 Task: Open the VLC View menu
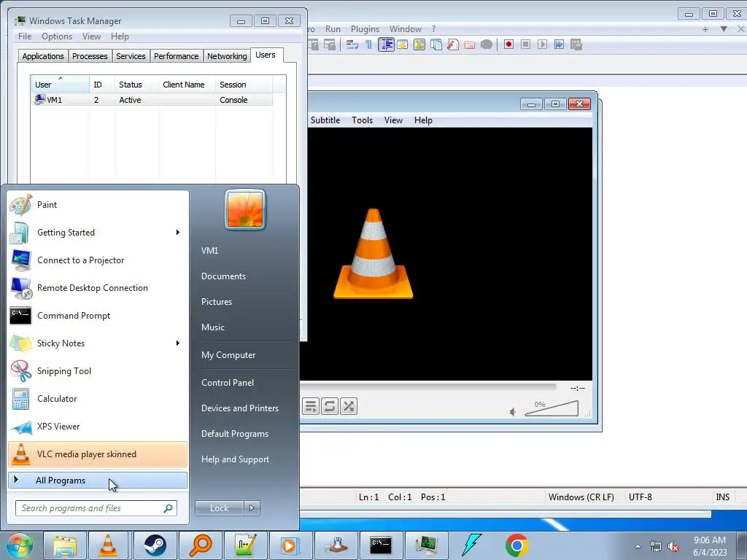point(393,120)
